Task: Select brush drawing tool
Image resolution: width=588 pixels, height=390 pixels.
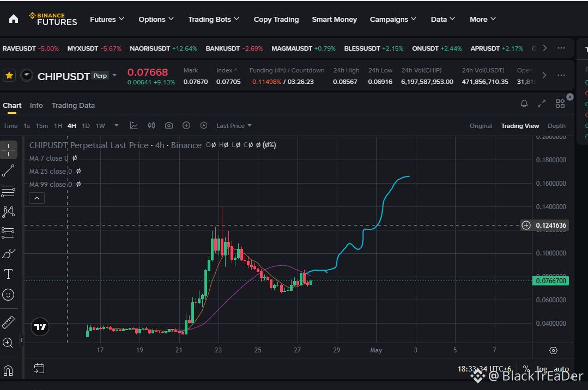Action: pos(8,253)
